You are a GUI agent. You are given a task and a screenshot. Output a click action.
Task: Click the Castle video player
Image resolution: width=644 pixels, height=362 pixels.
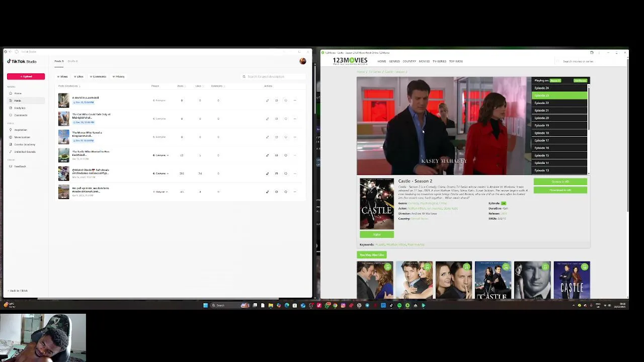click(x=444, y=126)
